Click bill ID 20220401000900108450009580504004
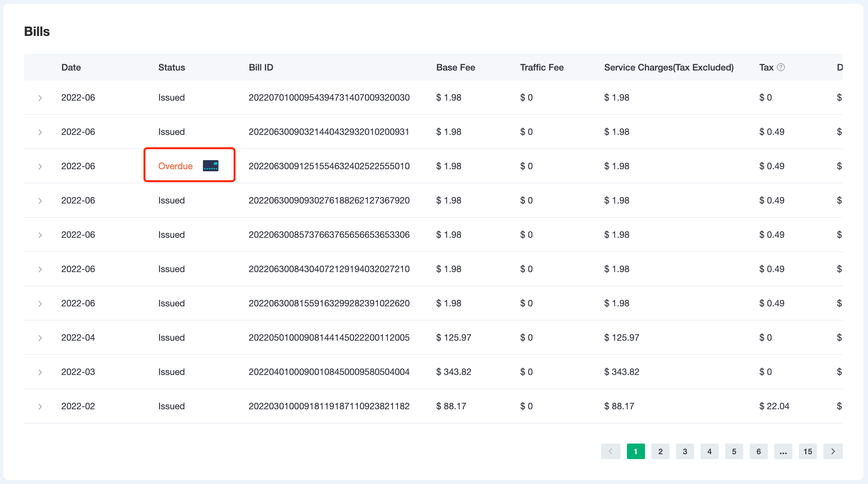 point(329,372)
